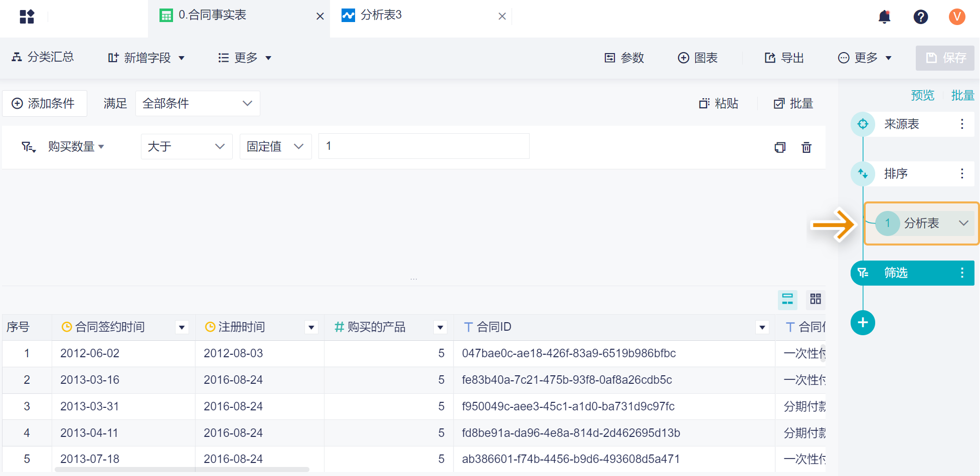Open the 新增字段 dropdown

tap(146, 58)
